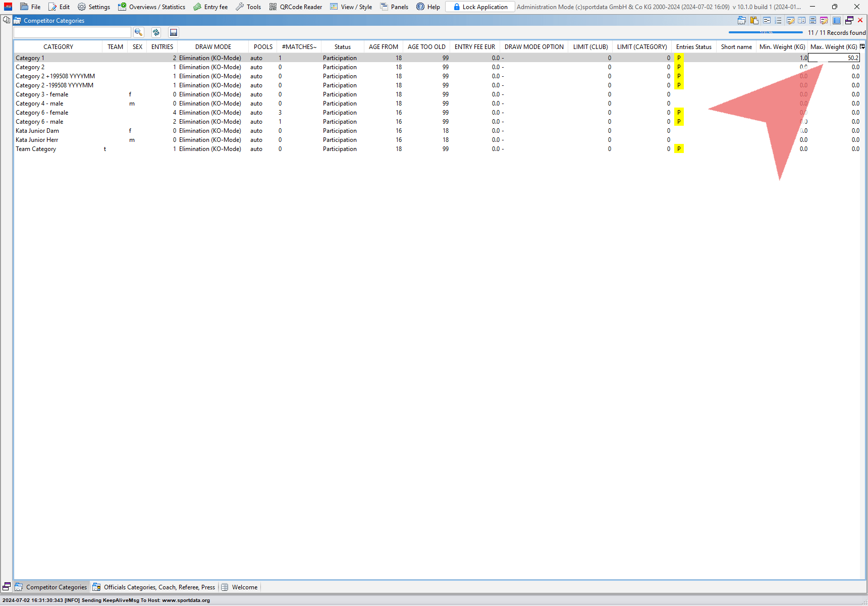This screenshot has height=606, width=868.
Task: Sort by the #MATCHES column header
Action: 299,46
